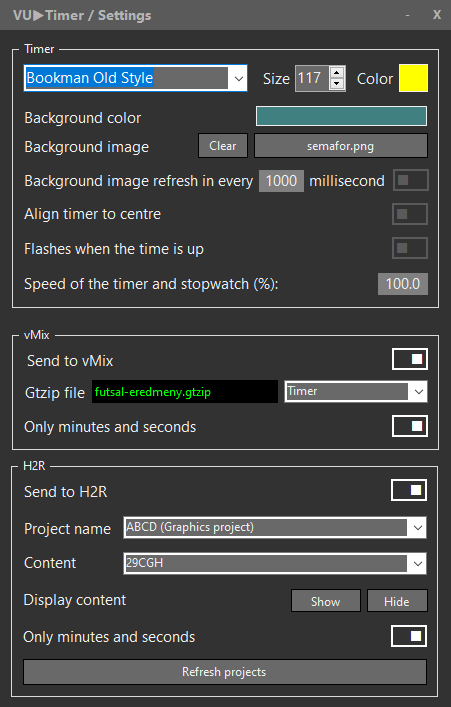This screenshot has width=451, height=707.
Task: Disable the Send to H2R switch
Action: [x=409, y=490]
